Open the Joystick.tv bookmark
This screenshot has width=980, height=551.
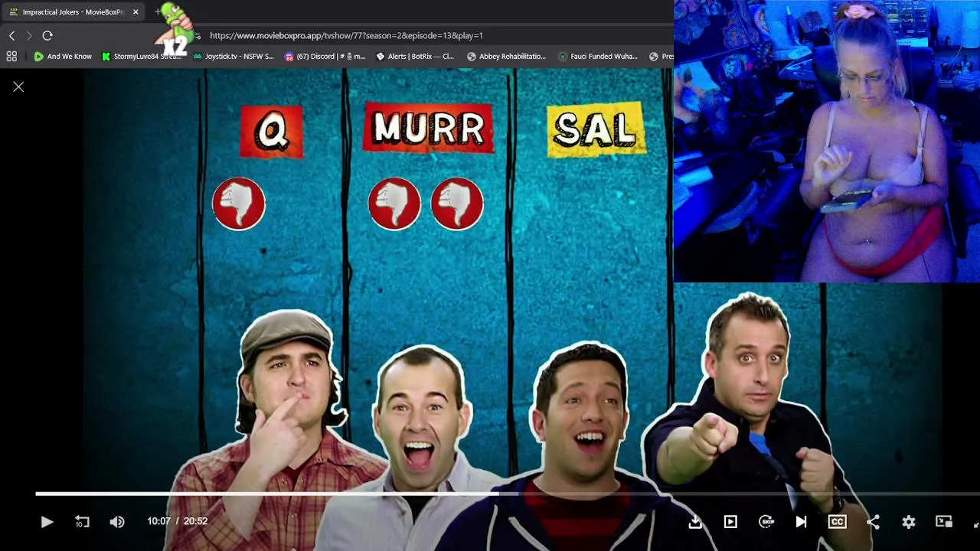tap(234, 57)
